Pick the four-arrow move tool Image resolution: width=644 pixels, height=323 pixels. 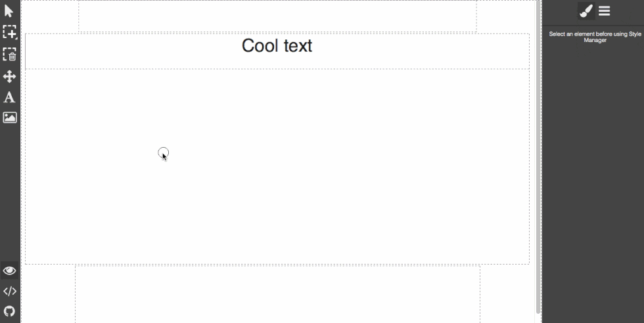pos(9,76)
